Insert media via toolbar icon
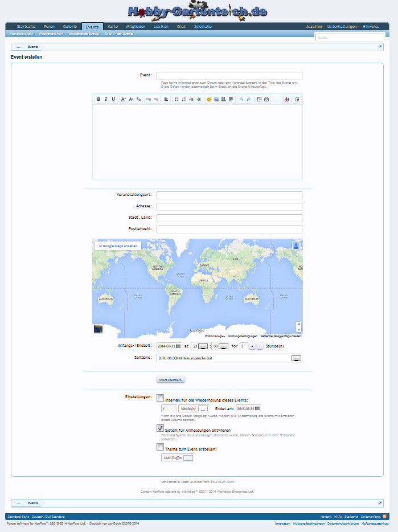The height and width of the screenshot is (532, 398). pyautogui.click(x=224, y=100)
